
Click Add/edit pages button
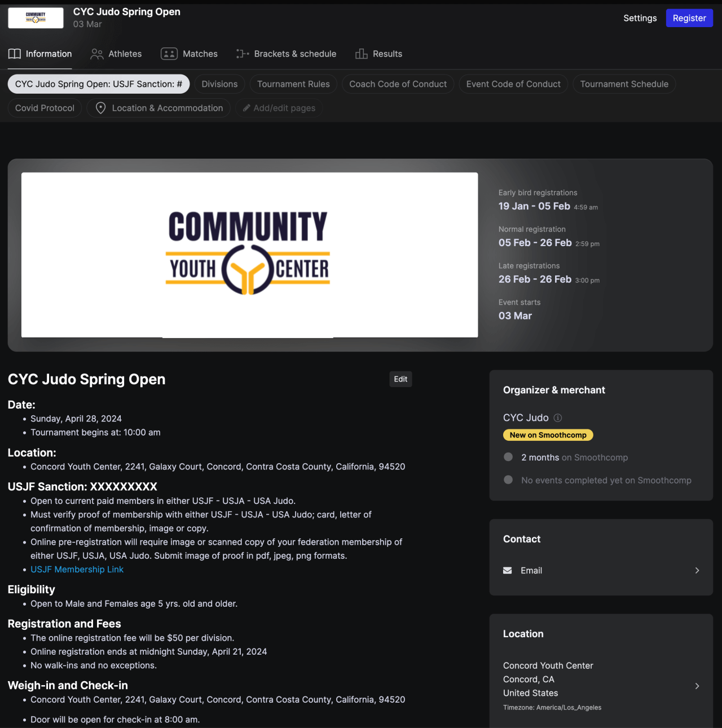pos(279,108)
